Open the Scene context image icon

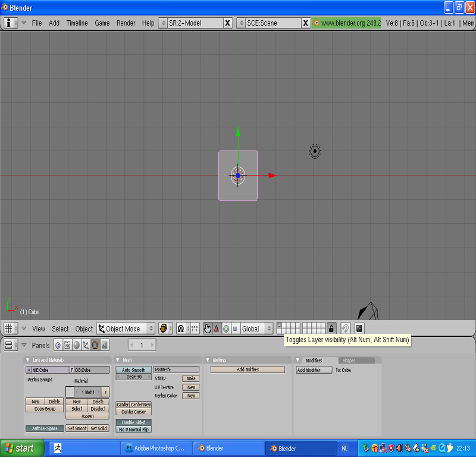point(105,345)
